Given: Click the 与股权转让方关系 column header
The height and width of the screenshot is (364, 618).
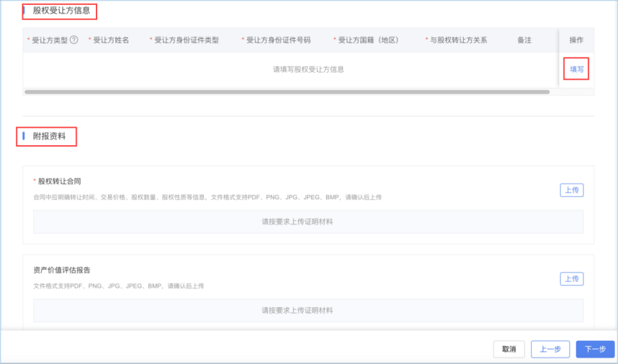Looking at the screenshot, I should [458, 40].
